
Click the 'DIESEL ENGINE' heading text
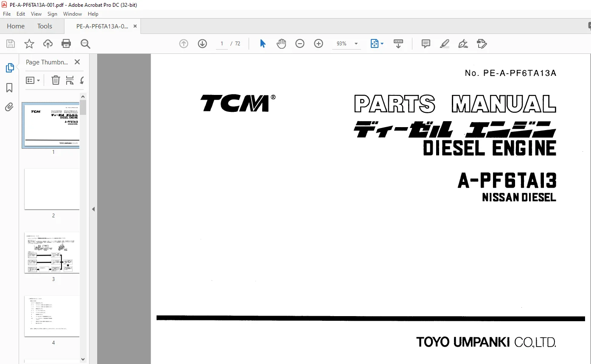(x=490, y=148)
